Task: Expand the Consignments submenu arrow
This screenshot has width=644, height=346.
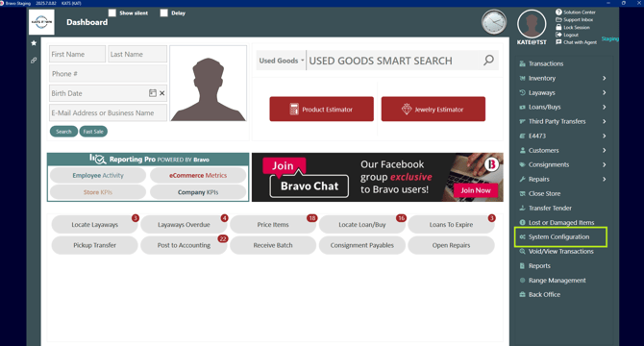Action: [605, 164]
